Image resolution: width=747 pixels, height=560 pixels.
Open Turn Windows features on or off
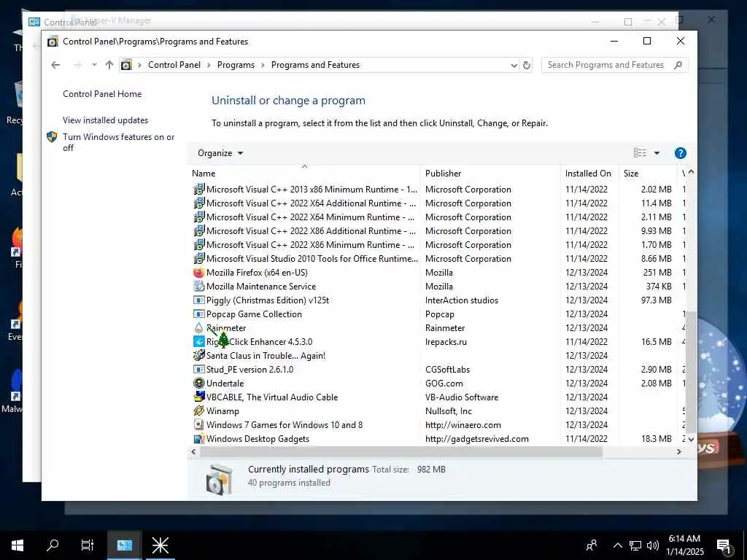(x=119, y=142)
